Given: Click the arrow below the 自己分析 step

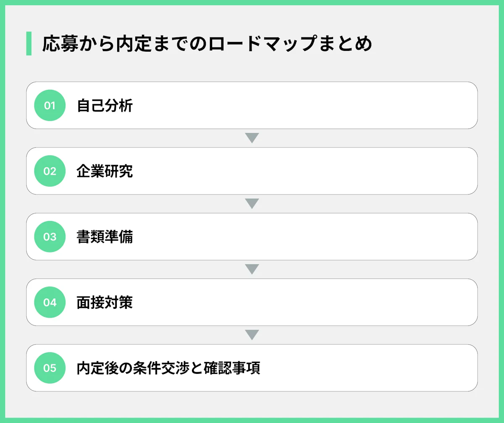Looking at the screenshot, I should (252, 138).
